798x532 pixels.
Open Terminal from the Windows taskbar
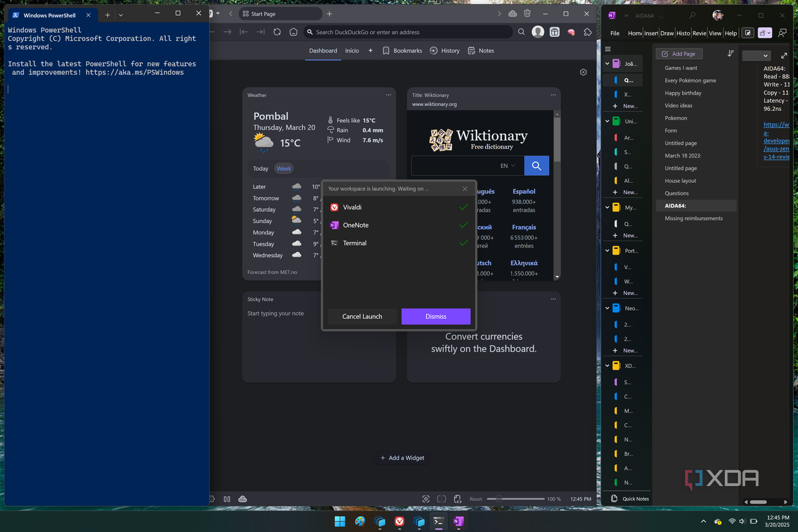pyautogui.click(x=439, y=521)
